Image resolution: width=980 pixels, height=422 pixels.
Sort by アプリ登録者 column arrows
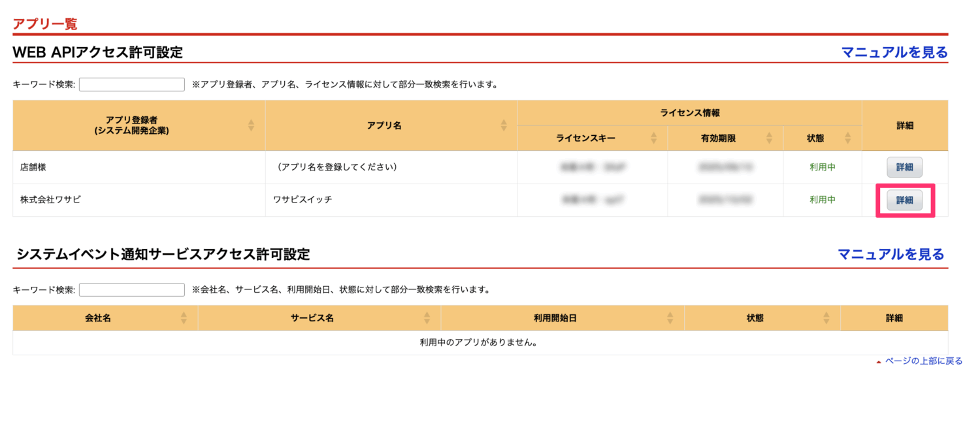252,125
